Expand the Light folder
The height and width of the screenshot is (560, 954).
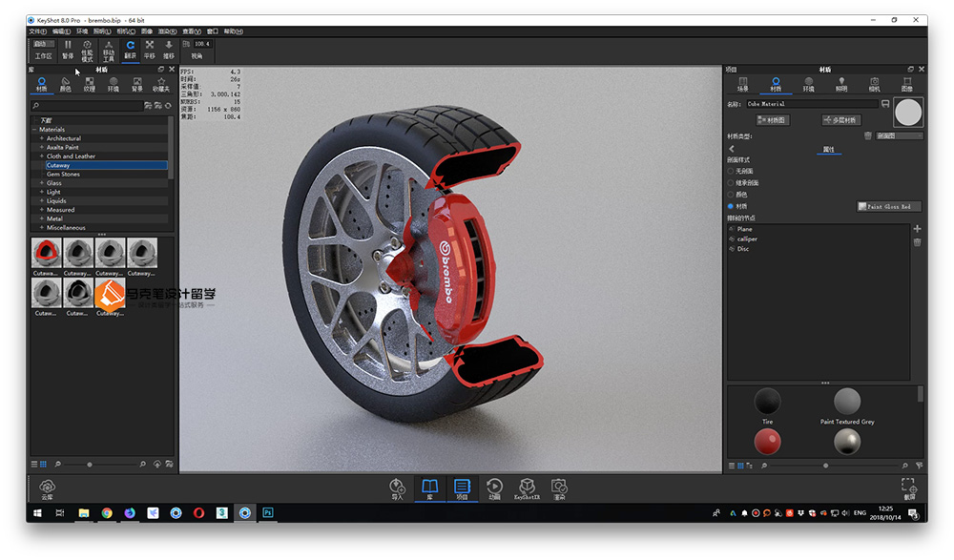click(x=42, y=192)
